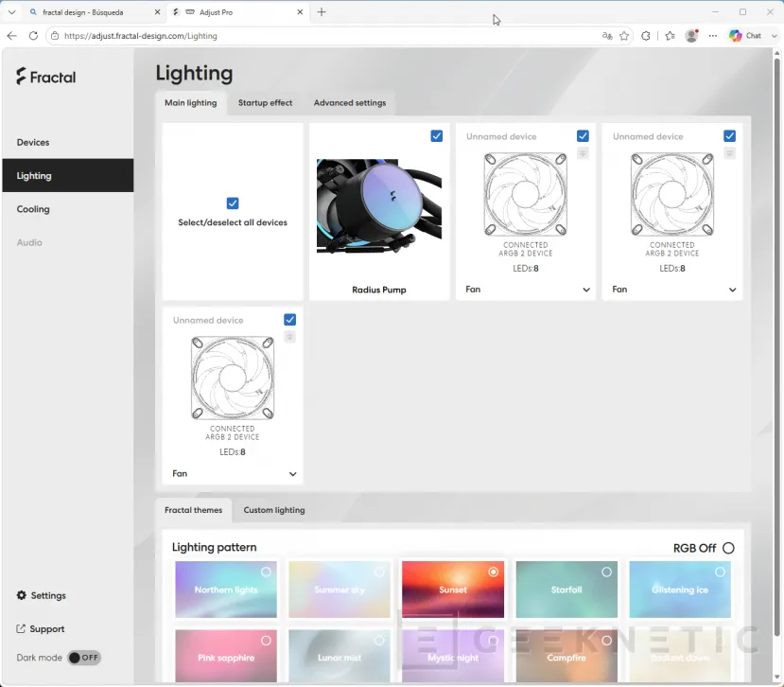
Task: Open the tab search dropdown arrow
Action: click(x=12, y=12)
